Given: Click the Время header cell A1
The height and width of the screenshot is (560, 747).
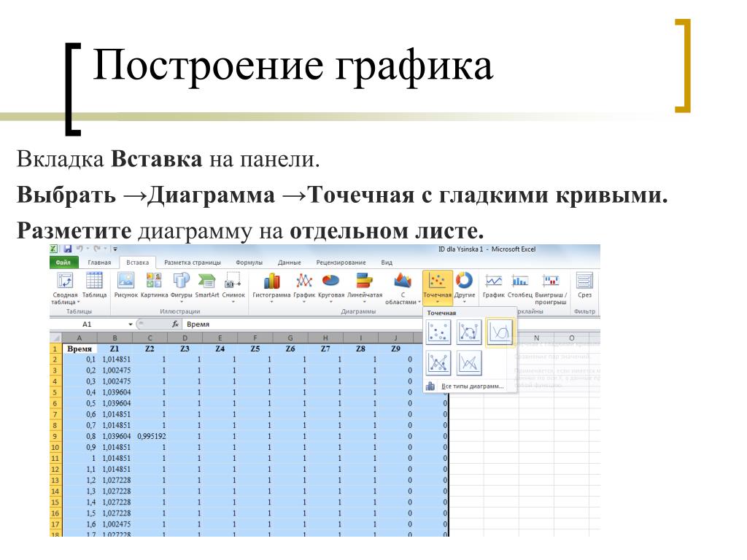Looking at the screenshot, I should pos(80,349).
